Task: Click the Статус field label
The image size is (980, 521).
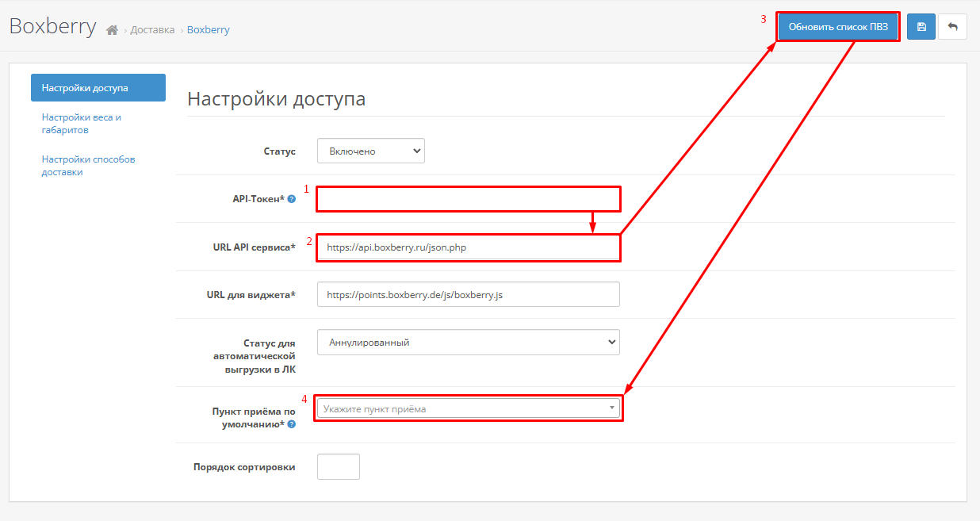Action: pyautogui.click(x=279, y=151)
